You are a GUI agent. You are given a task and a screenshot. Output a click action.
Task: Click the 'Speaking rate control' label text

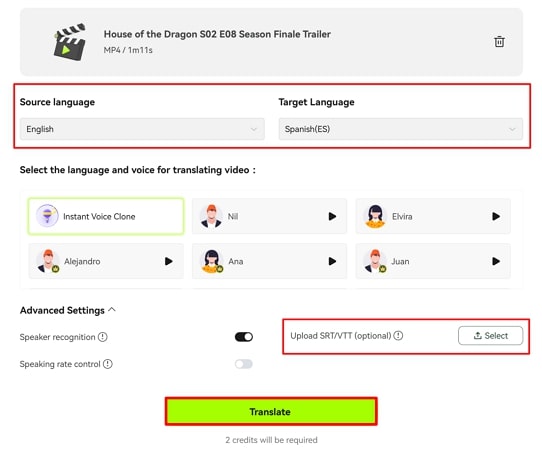pyautogui.click(x=60, y=364)
